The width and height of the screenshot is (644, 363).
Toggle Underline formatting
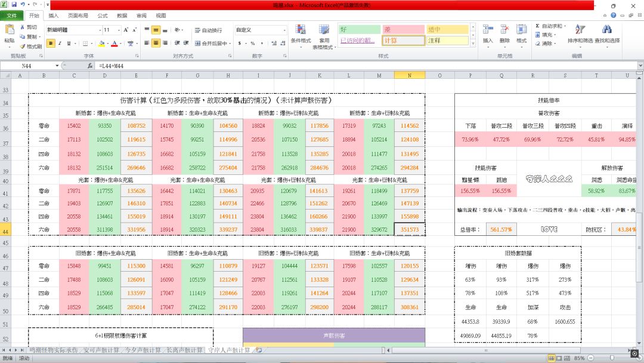(x=69, y=43)
